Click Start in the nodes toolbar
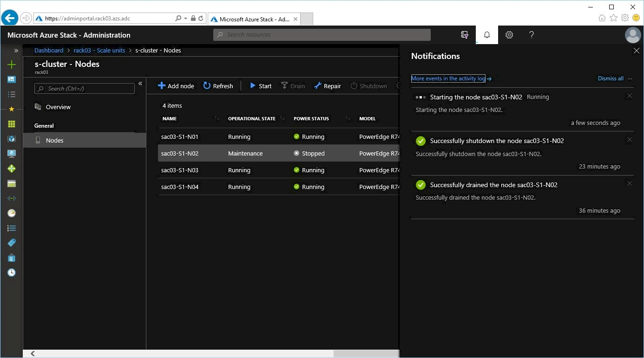 tap(261, 86)
